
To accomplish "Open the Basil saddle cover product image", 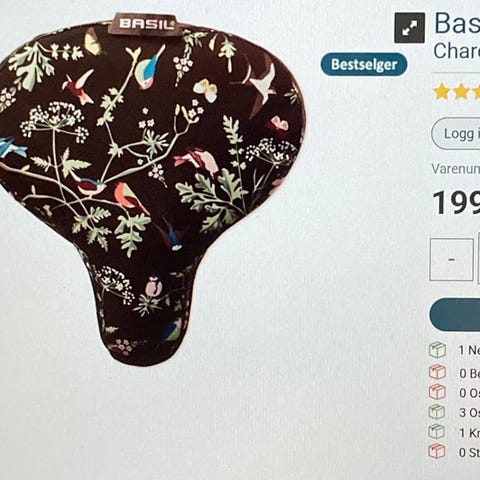I will (x=152, y=188).
